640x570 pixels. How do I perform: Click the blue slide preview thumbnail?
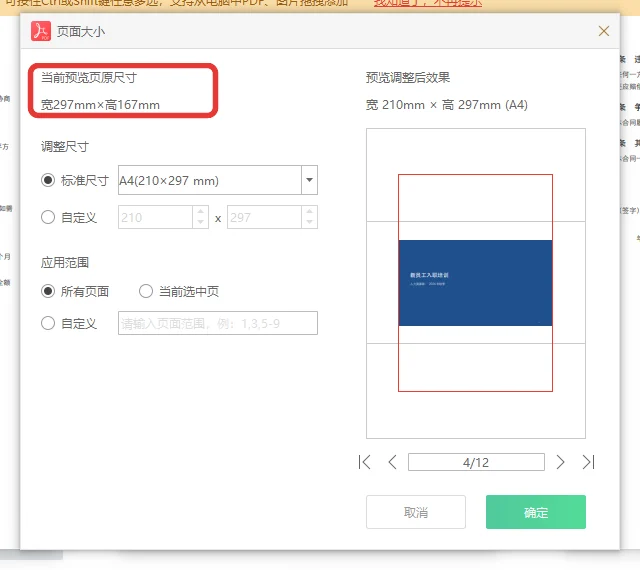(x=475, y=283)
